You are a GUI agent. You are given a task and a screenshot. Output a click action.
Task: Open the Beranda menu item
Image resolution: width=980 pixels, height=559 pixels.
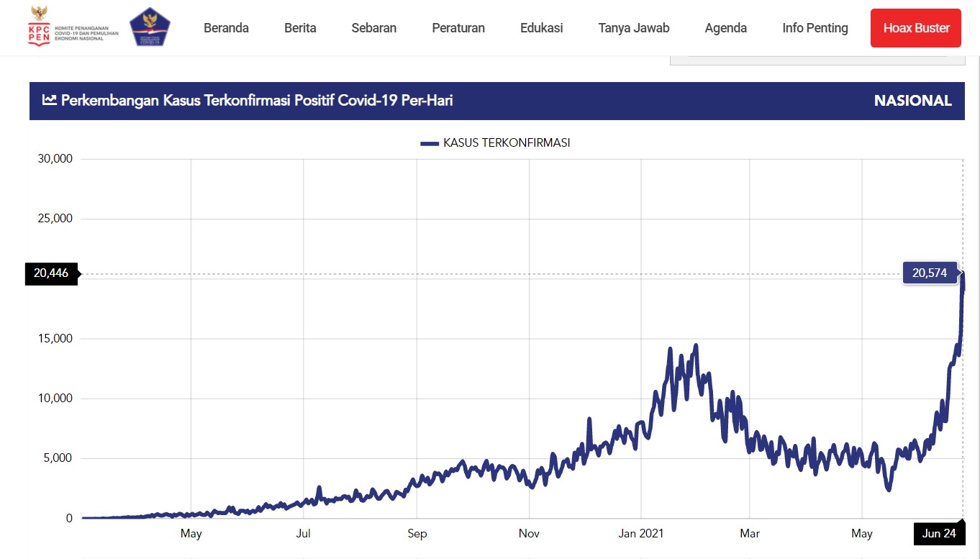226,28
